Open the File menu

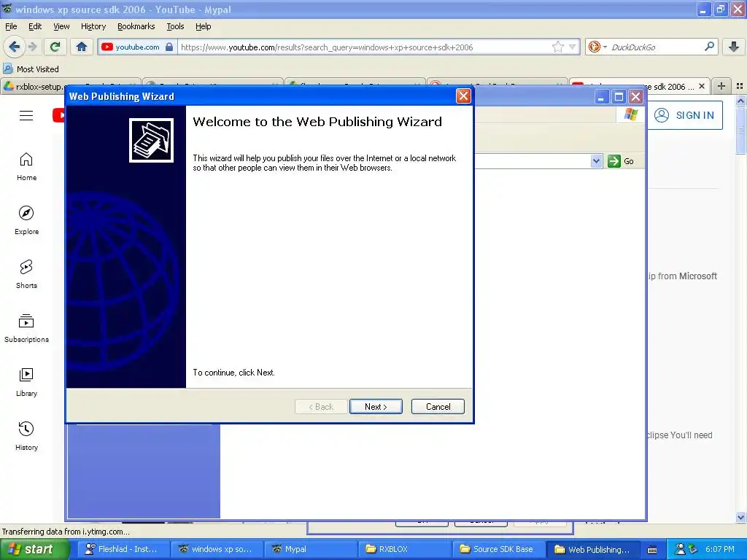click(x=11, y=26)
